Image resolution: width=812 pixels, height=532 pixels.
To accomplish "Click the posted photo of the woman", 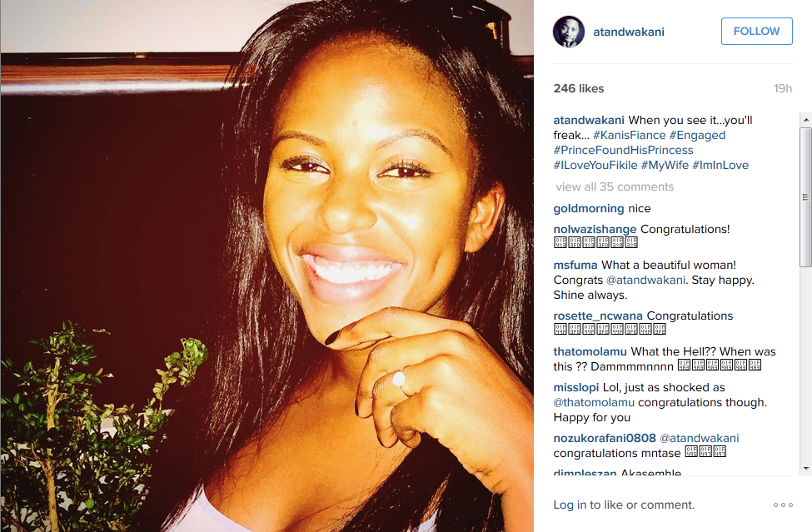I will click(x=267, y=266).
